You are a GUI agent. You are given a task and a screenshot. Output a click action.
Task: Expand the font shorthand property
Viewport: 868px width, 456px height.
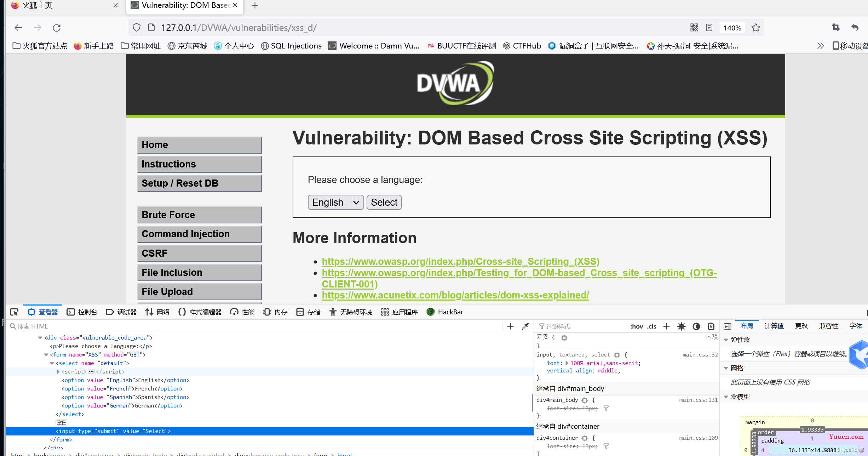[567, 363]
